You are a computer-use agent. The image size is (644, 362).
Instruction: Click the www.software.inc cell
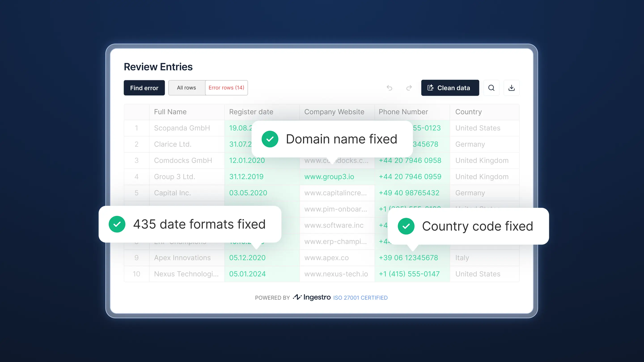coord(337,225)
